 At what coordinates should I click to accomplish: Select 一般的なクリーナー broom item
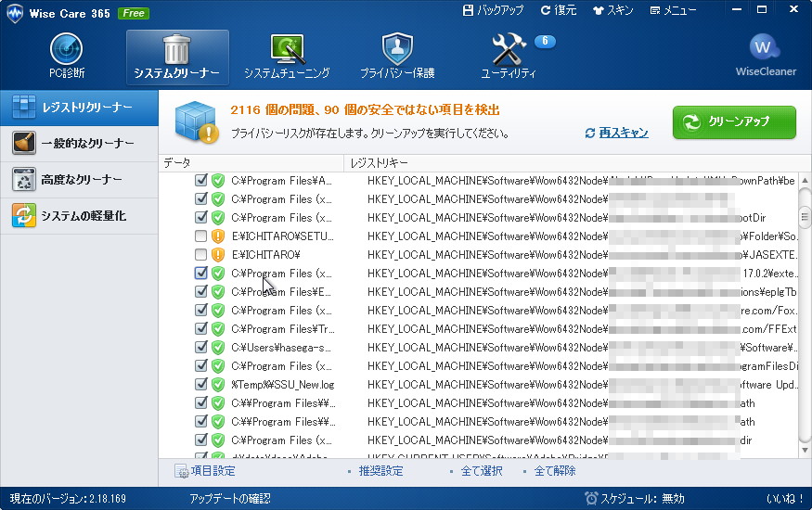tap(79, 144)
